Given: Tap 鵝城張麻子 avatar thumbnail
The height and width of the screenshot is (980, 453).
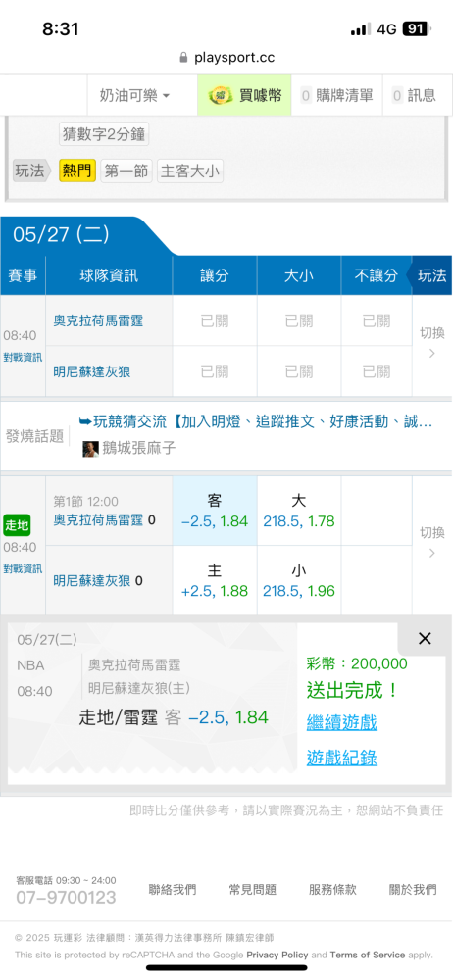Looking at the screenshot, I should (x=91, y=449).
